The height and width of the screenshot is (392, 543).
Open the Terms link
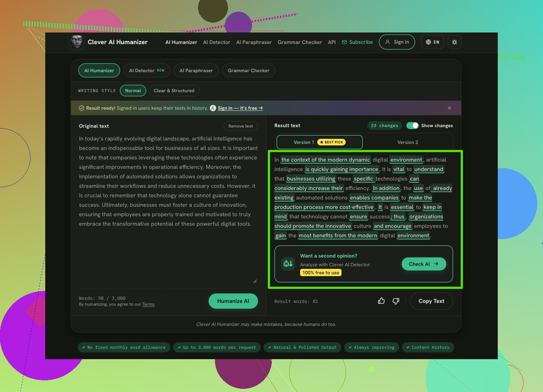[x=148, y=304]
